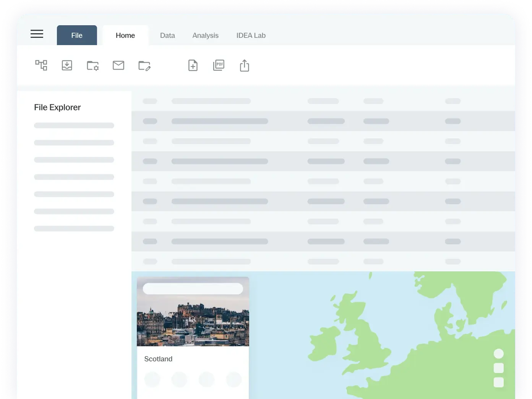This screenshot has height=399, width=532.
Task: Switch to the Analysis tab
Action: (x=205, y=35)
